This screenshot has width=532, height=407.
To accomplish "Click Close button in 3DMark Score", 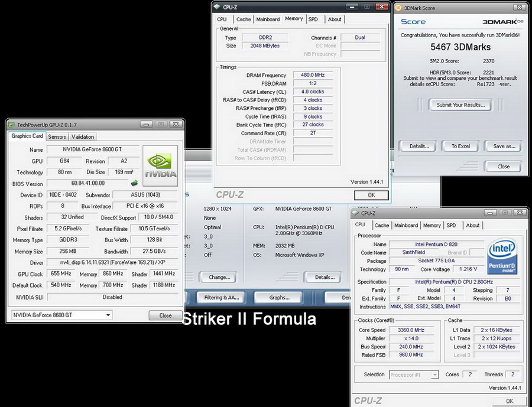I will click(503, 167).
